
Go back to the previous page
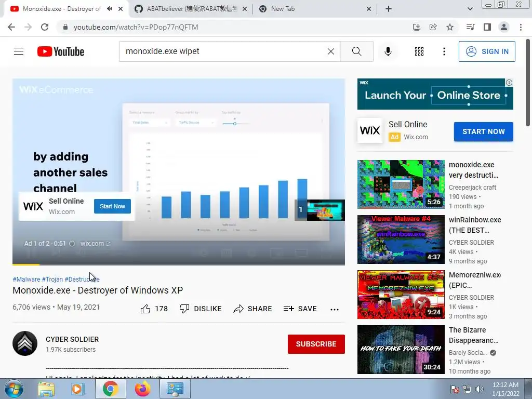pyautogui.click(x=11, y=27)
